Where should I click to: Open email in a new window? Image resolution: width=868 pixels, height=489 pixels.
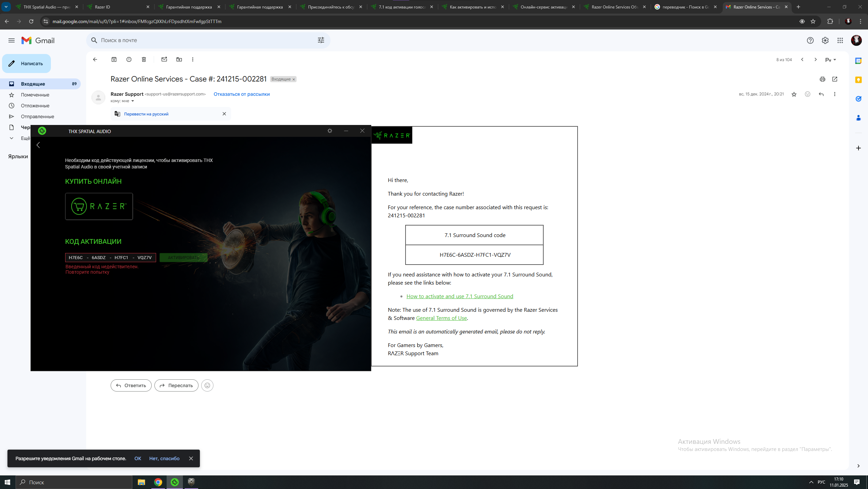pyautogui.click(x=835, y=79)
